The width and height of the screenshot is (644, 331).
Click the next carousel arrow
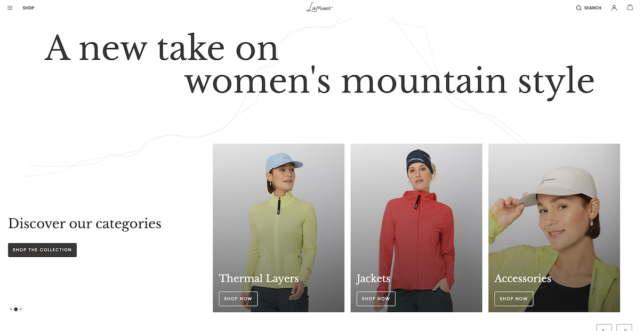pyautogui.click(x=624, y=328)
